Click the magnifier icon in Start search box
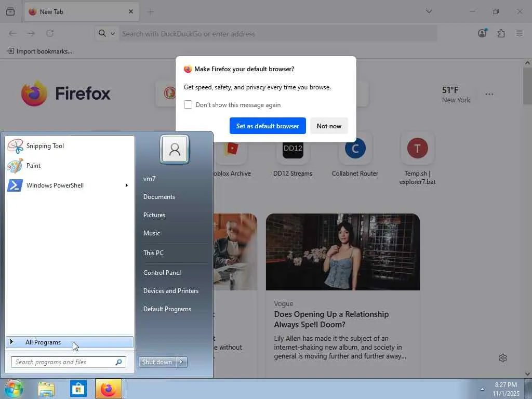 coord(119,362)
